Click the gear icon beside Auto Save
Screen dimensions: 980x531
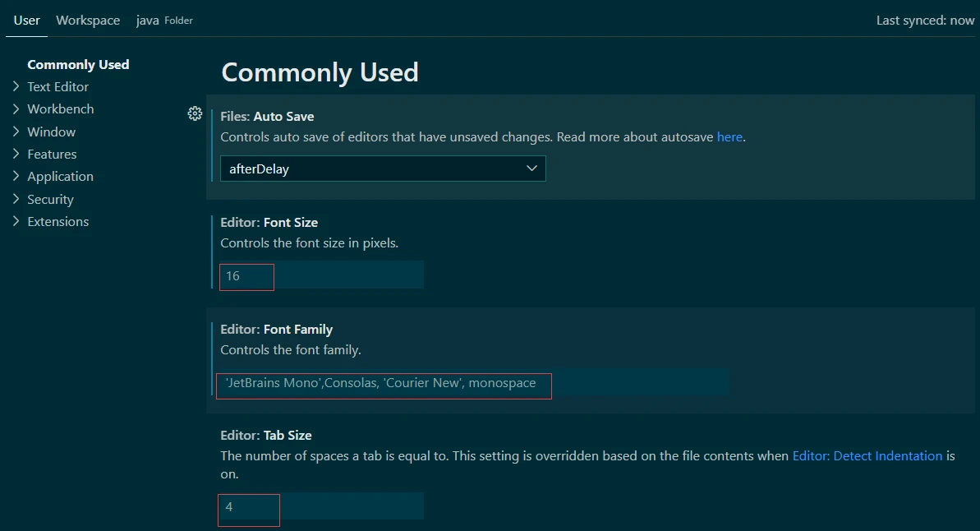[x=195, y=113]
